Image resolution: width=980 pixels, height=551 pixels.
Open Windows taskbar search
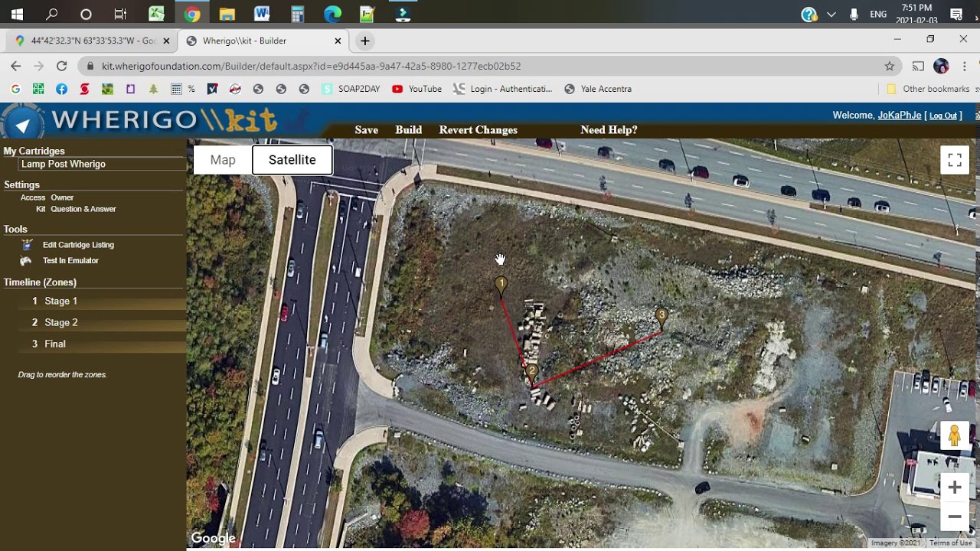(x=51, y=14)
